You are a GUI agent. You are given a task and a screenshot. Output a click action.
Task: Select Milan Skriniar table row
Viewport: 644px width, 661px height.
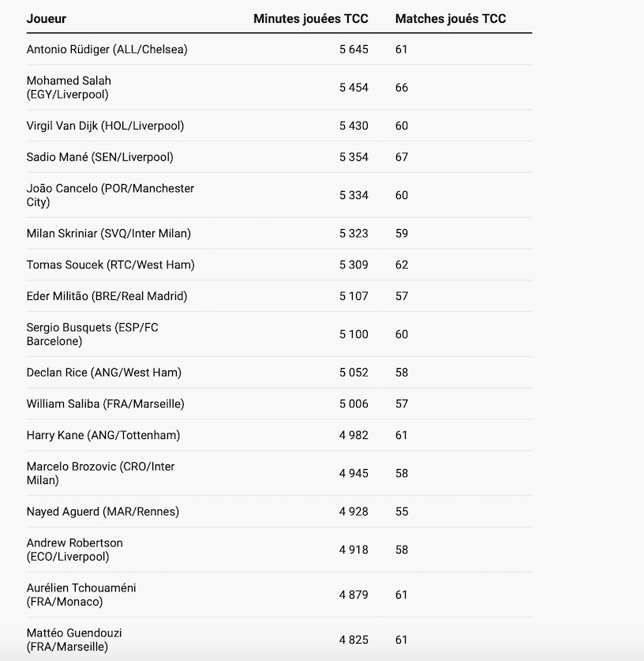279,233
